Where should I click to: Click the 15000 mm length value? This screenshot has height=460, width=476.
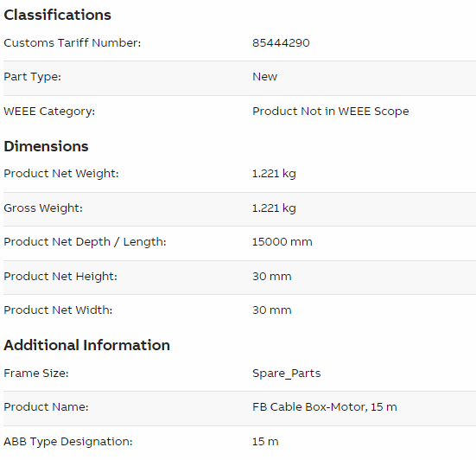coord(282,242)
